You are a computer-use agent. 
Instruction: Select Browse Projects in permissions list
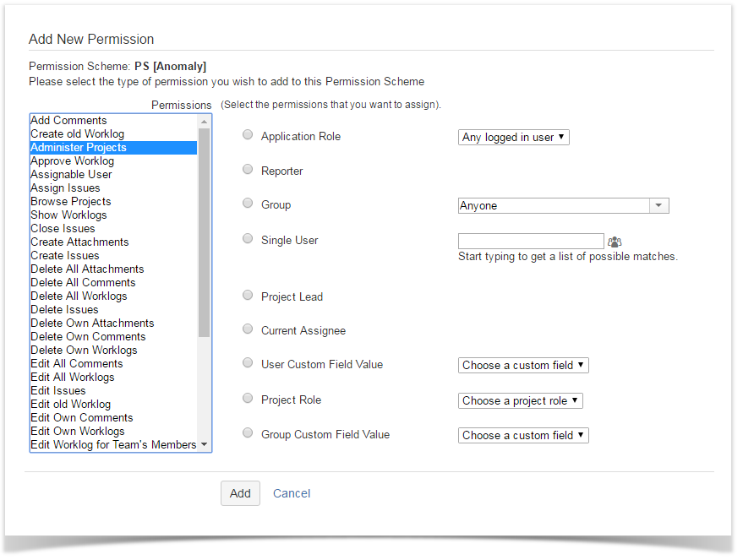tap(71, 202)
